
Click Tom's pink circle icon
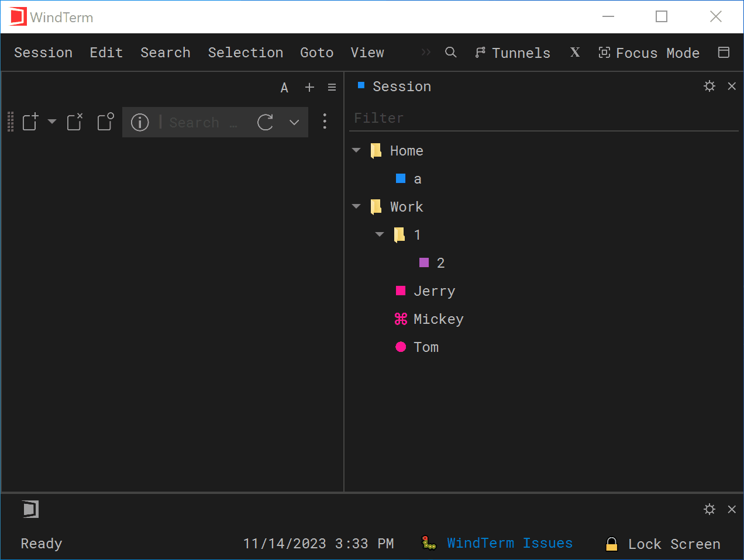tap(401, 347)
